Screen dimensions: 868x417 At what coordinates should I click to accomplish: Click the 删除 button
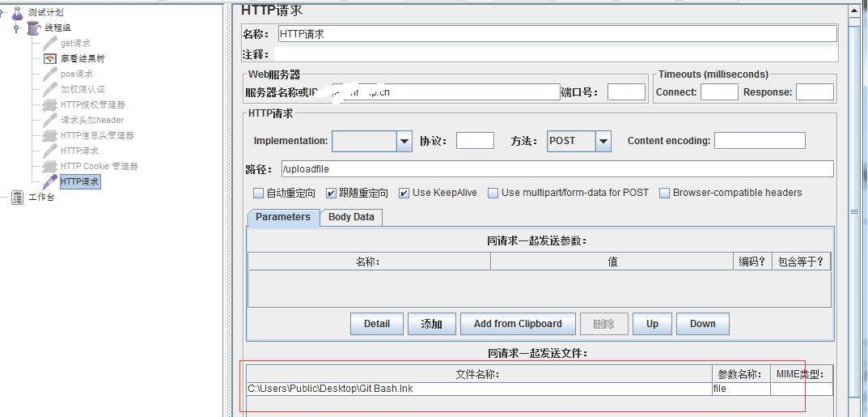click(x=604, y=324)
